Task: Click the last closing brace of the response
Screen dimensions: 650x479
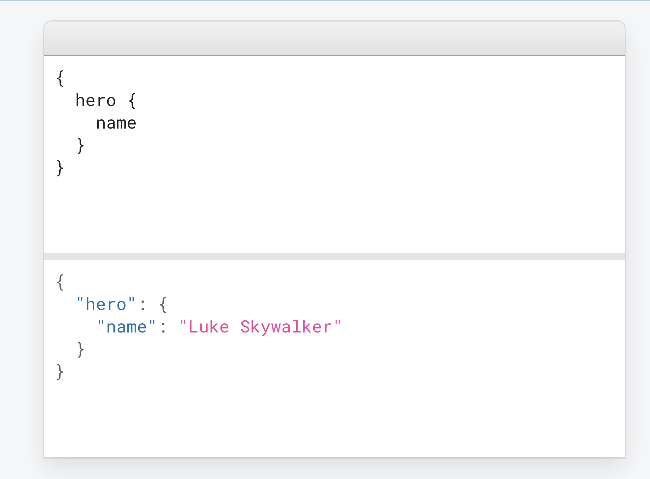Action: 61,371
